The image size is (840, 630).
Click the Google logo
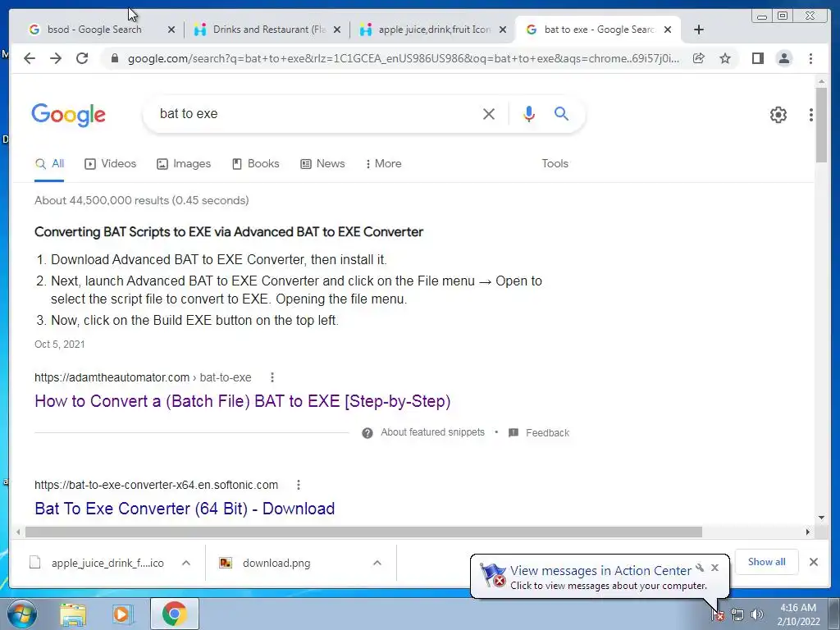coord(69,115)
